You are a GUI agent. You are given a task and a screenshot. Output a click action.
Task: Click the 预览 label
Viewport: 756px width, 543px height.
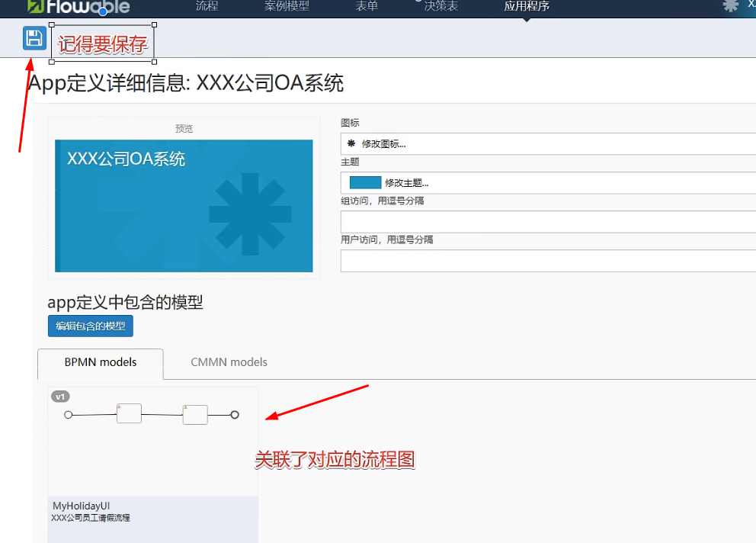184,128
